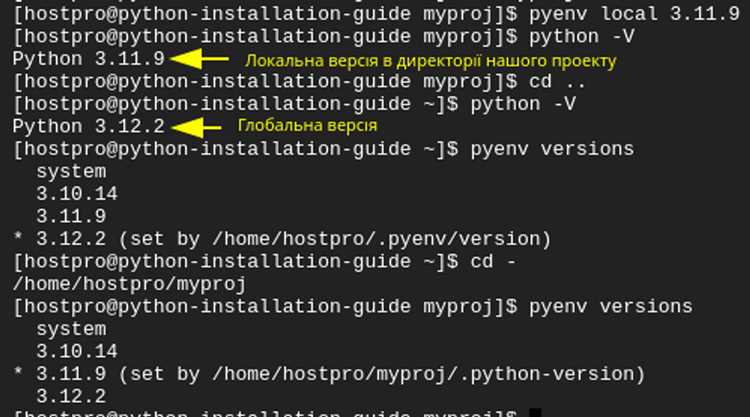Click the 'pyenv local 3.11.9' command text
750x417 pixels.
(634, 14)
